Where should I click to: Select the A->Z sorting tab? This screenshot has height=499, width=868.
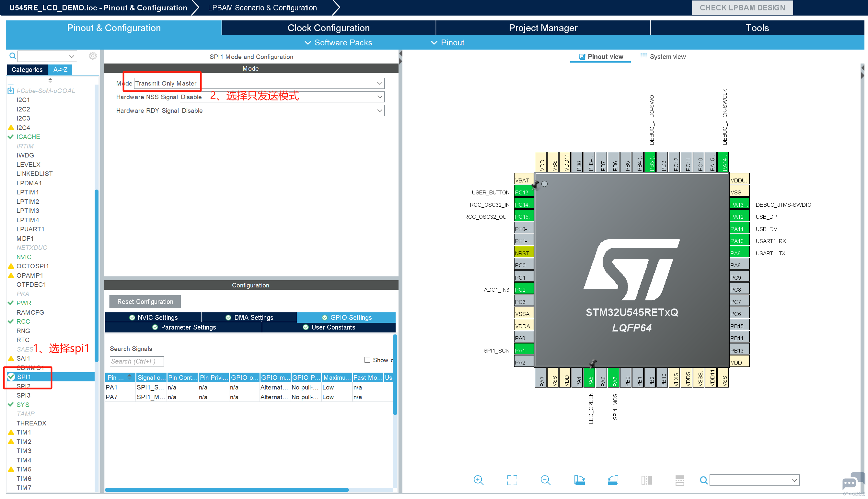[x=60, y=70]
